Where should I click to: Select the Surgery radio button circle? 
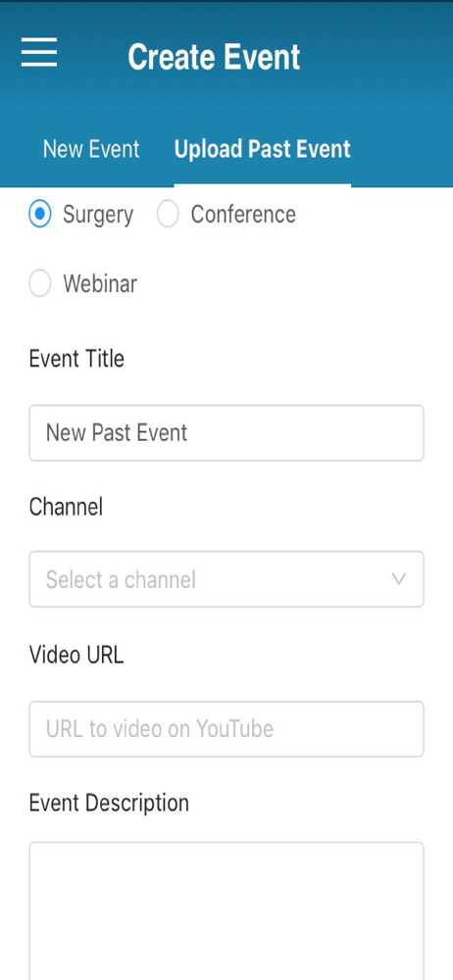(x=40, y=215)
